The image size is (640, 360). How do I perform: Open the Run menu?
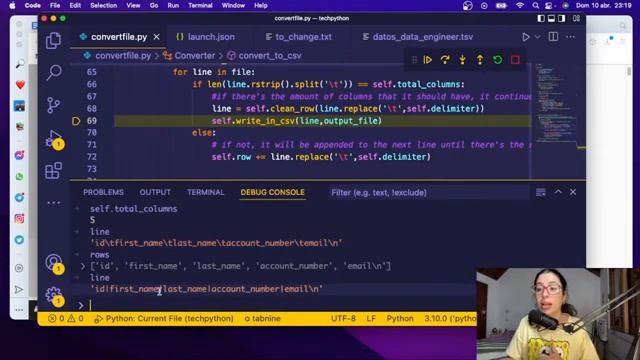(x=173, y=6)
